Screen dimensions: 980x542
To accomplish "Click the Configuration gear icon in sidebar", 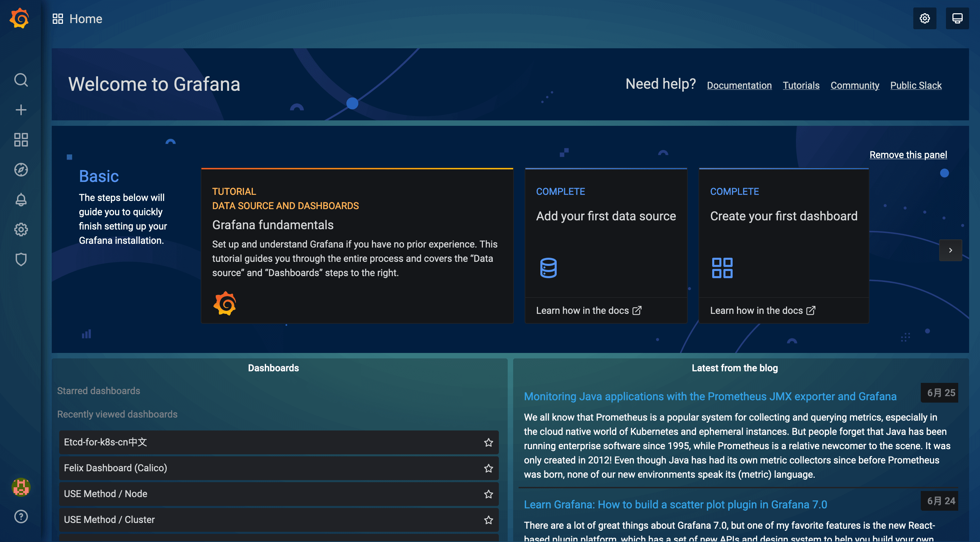I will point(21,229).
